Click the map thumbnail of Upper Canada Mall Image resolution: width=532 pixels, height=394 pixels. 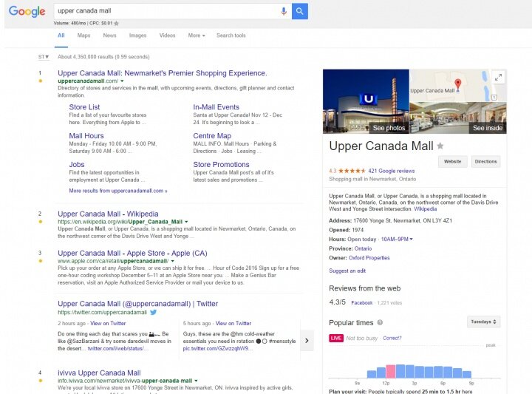pyautogui.click(x=458, y=86)
